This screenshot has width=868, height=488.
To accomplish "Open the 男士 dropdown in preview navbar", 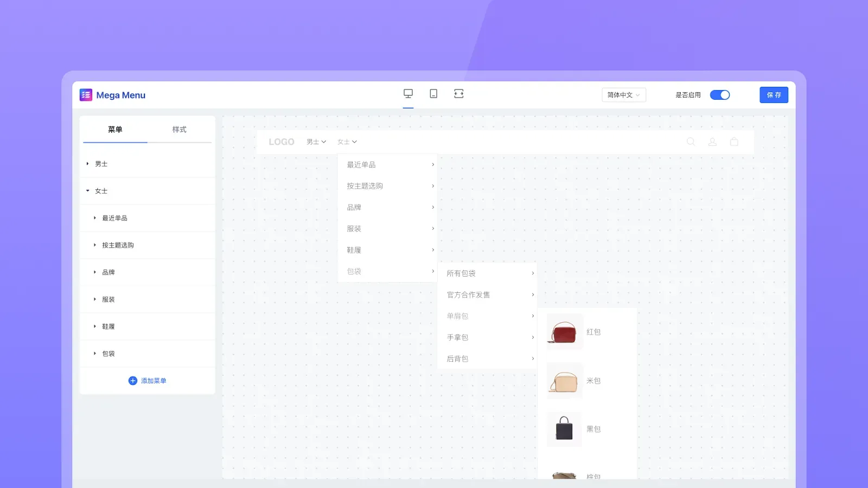I will pos(316,142).
